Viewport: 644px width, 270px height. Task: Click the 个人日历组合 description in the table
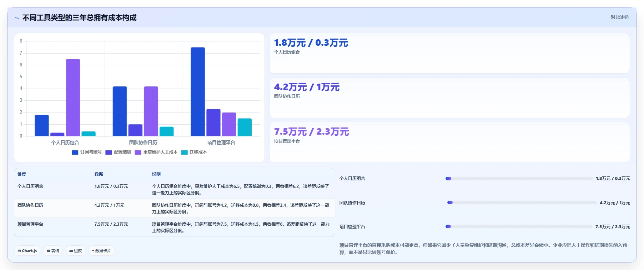[x=241, y=189]
